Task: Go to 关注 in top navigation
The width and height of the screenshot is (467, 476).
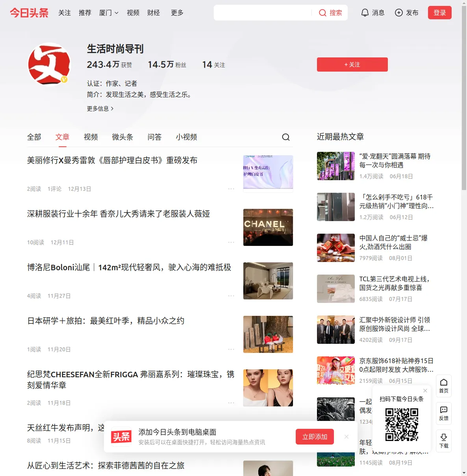Action: click(x=65, y=13)
